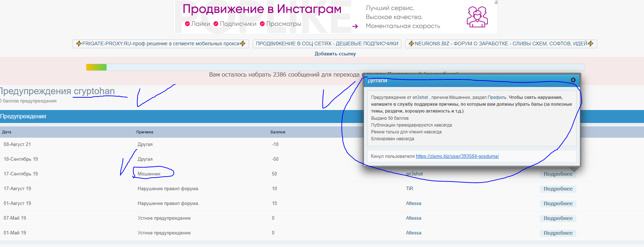Open the FRIGATE-PROXY.RU ad link
The height and width of the screenshot is (247, 644).
[x=161, y=44]
